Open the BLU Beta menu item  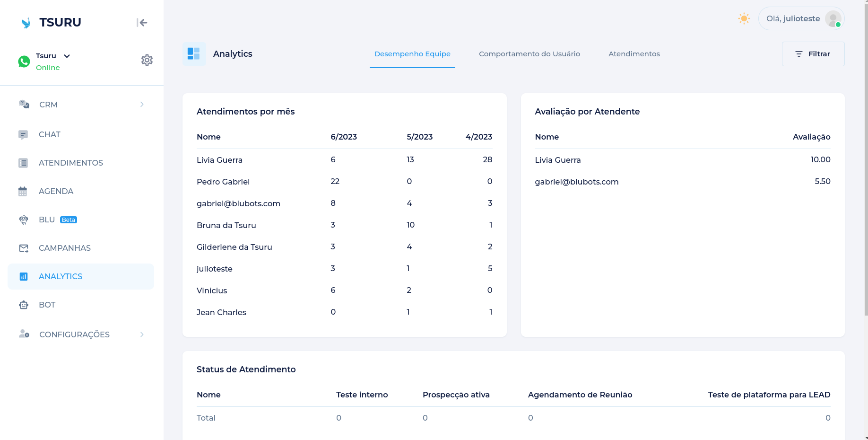47,220
